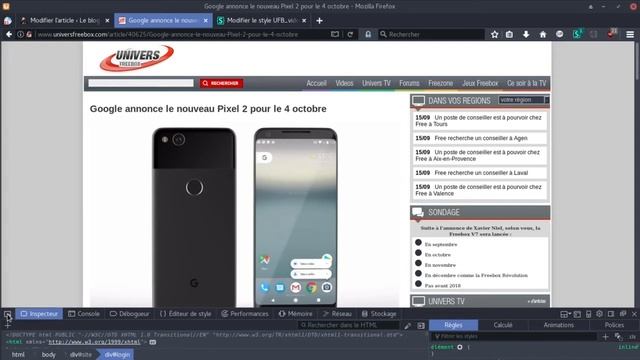Viewport: 640px width, 360px height.
Task: Select the Inspecteur devtools tab
Action: pyautogui.click(x=39, y=314)
